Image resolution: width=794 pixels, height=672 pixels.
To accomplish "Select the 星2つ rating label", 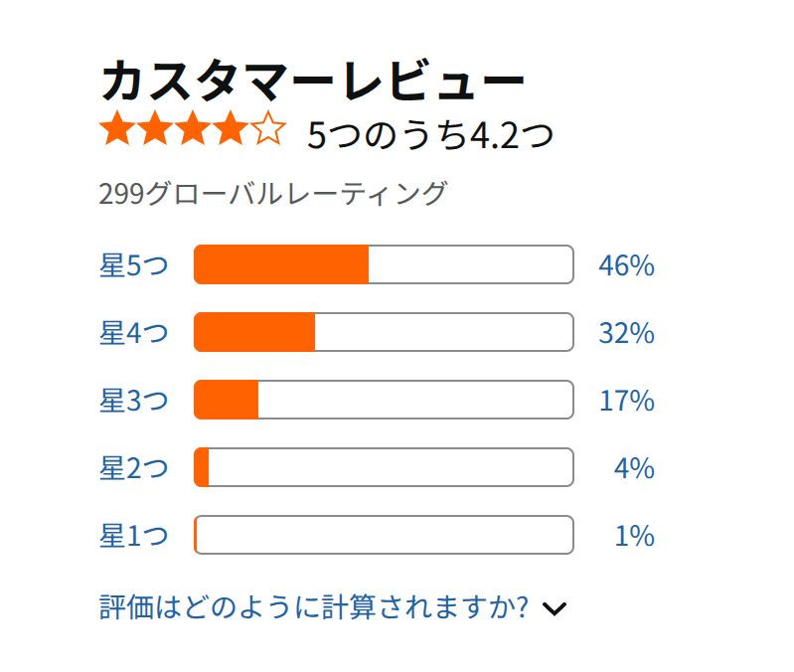I will (x=134, y=468).
